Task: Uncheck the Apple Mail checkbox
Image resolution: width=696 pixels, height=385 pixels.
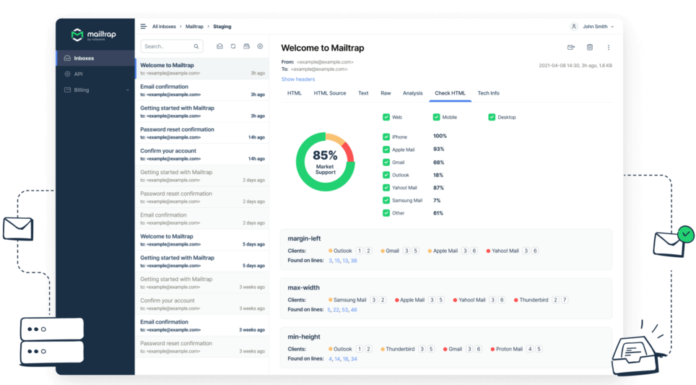Action: pyautogui.click(x=386, y=150)
